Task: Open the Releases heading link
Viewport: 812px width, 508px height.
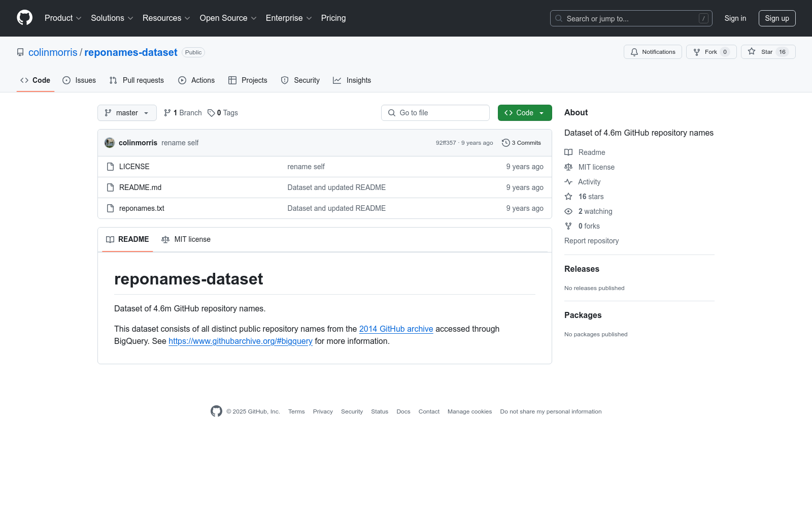Action: coord(582,269)
